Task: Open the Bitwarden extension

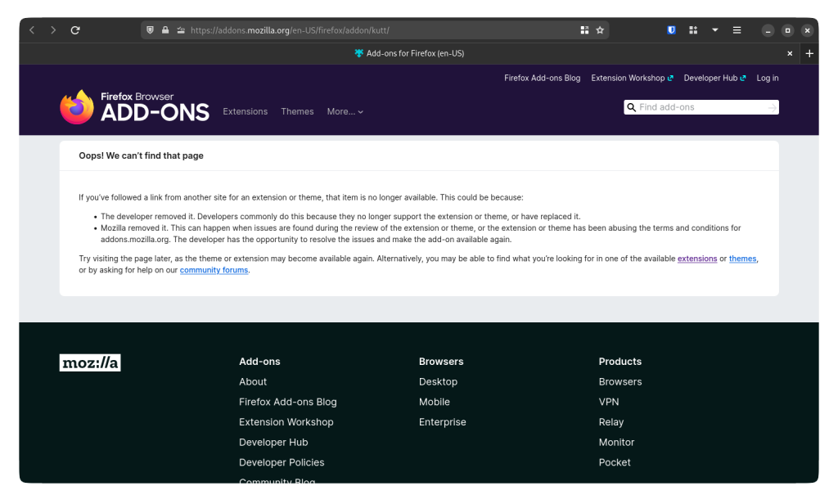Action: point(672,30)
